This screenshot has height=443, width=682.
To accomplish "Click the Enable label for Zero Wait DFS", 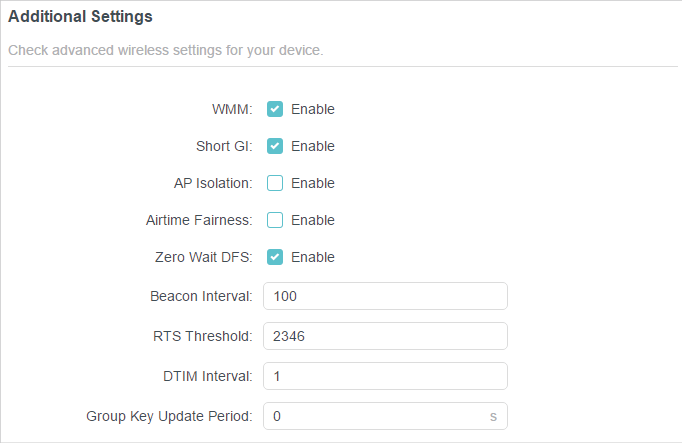I will pyautogui.click(x=313, y=257).
